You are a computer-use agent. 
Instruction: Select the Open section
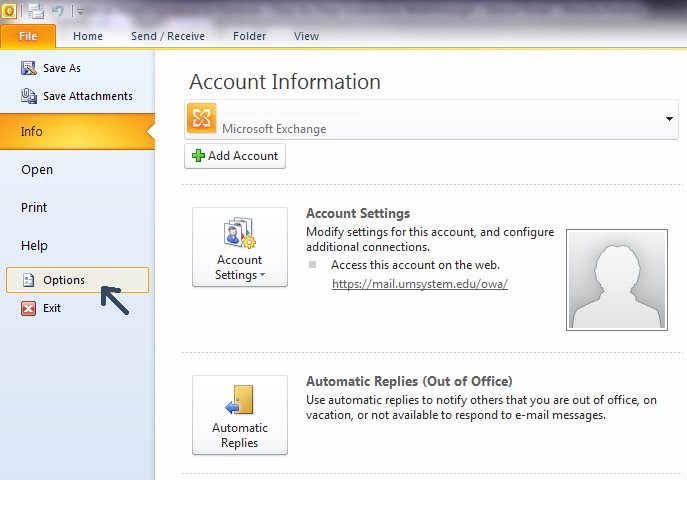click(x=37, y=169)
